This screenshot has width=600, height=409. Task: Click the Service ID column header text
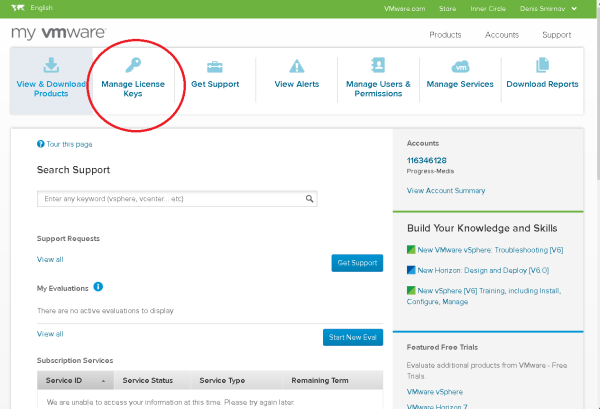pos(64,380)
